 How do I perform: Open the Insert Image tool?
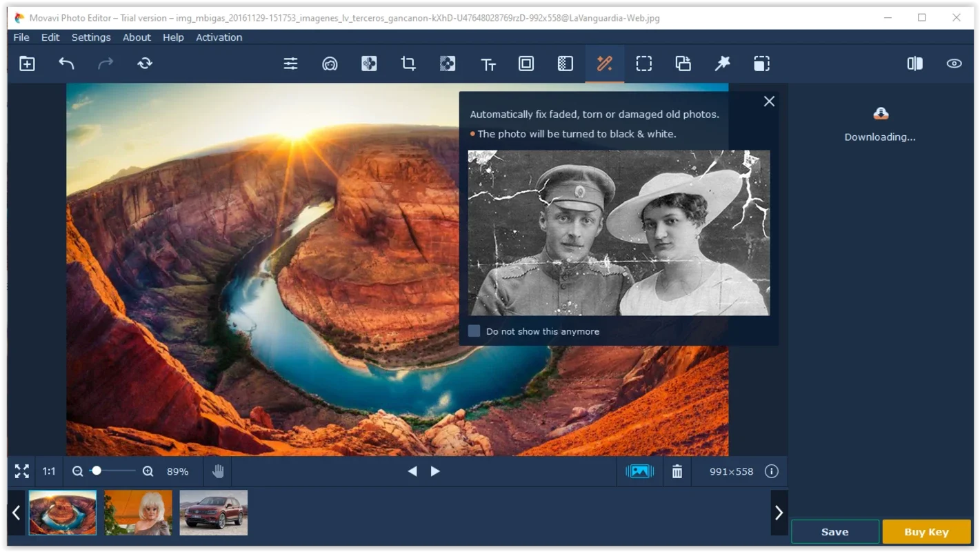tap(683, 63)
